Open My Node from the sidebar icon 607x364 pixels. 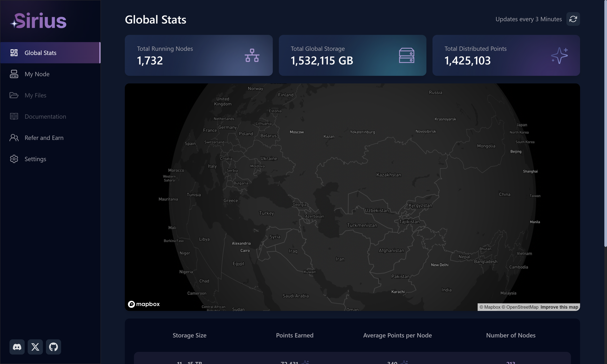pos(14,74)
